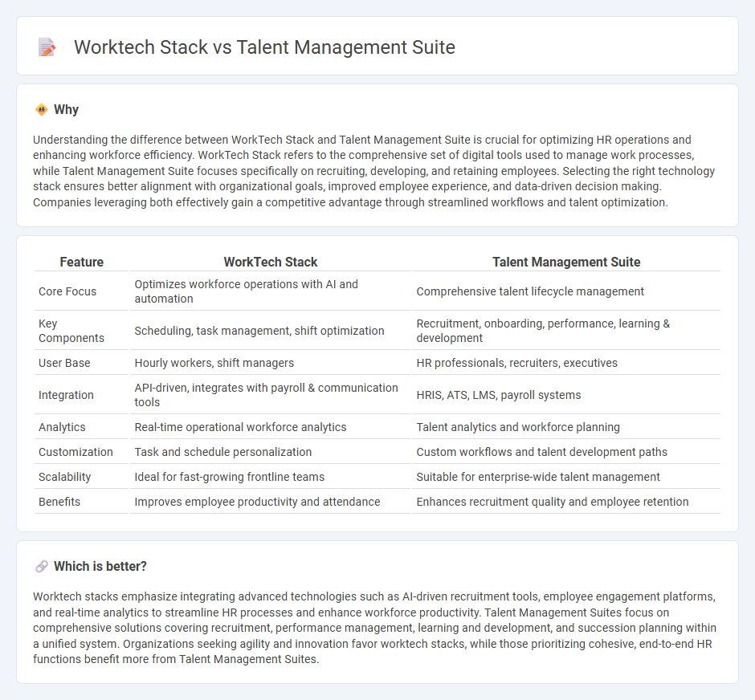Click cell Enhances recruitment quality and employee retention

(566, 502)
